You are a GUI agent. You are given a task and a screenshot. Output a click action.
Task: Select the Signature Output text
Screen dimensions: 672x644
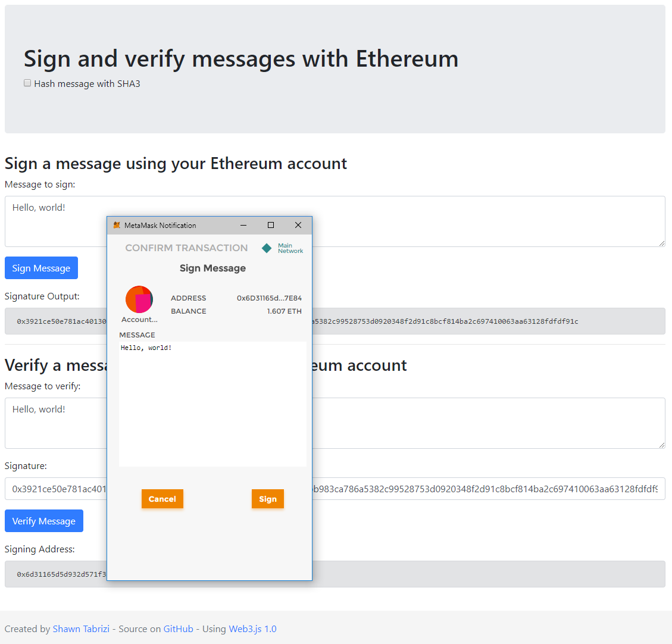pos(476,321)
